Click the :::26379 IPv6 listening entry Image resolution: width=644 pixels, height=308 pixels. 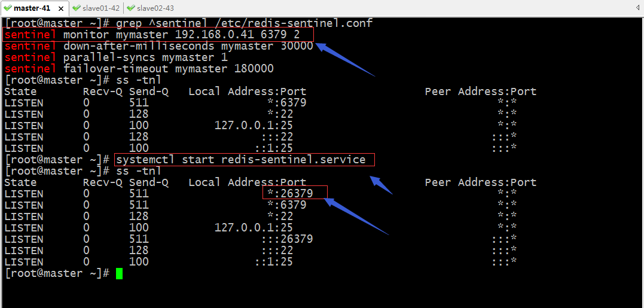point(288,239)
